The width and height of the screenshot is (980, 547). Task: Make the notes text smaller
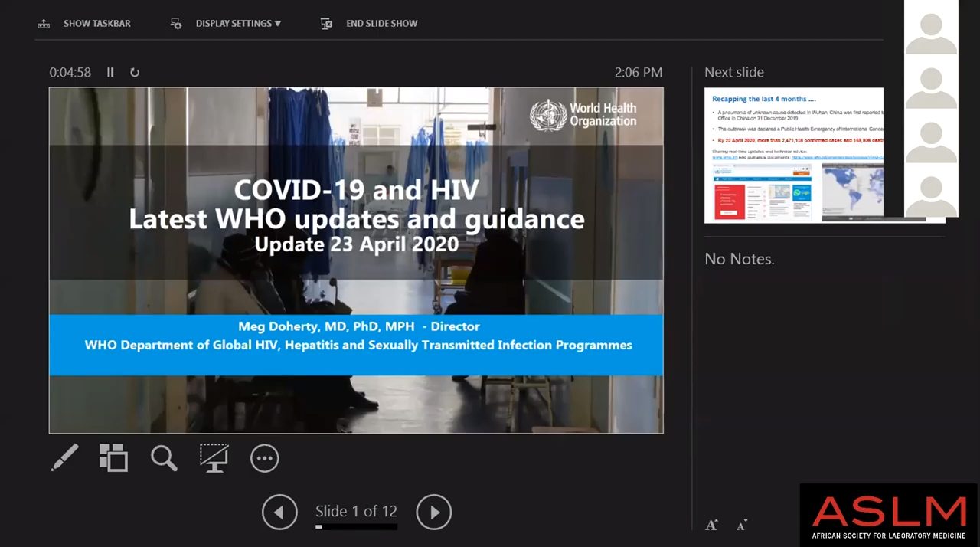741,525
